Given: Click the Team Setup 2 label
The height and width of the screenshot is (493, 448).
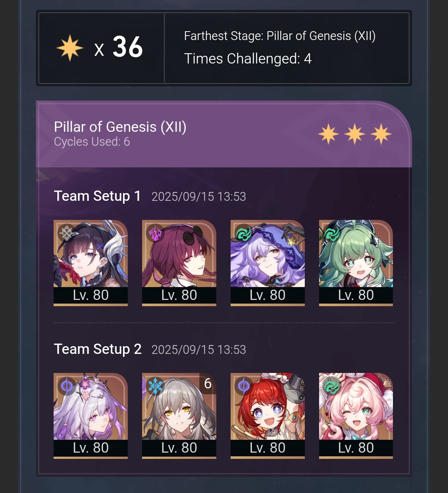Looking at the screenshot, I should 98,349.
